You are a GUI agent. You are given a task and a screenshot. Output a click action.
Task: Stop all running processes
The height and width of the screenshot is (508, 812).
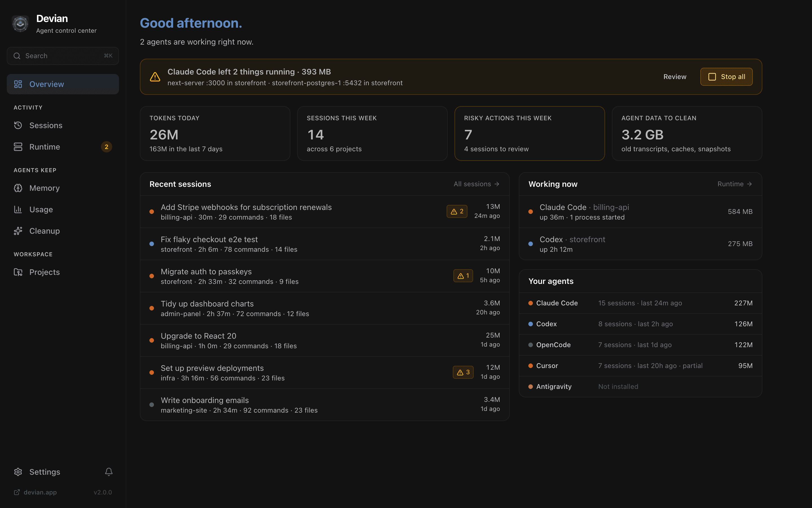(727, 76)
